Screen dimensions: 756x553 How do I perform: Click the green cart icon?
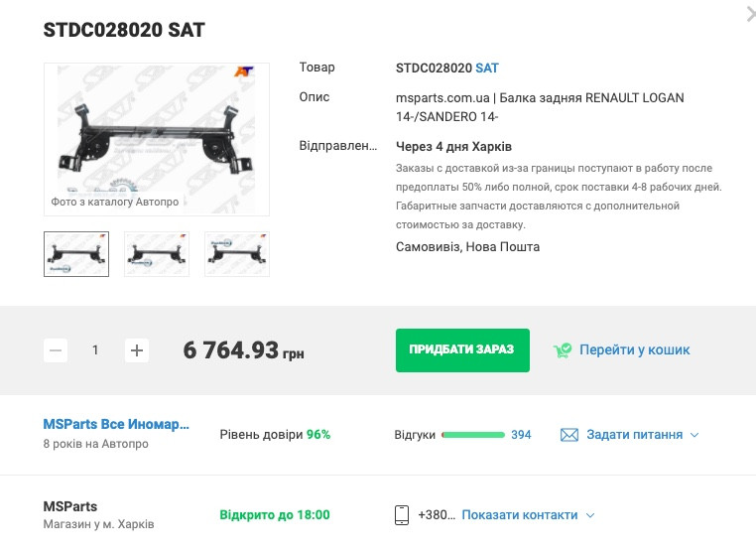pos(563,350)
